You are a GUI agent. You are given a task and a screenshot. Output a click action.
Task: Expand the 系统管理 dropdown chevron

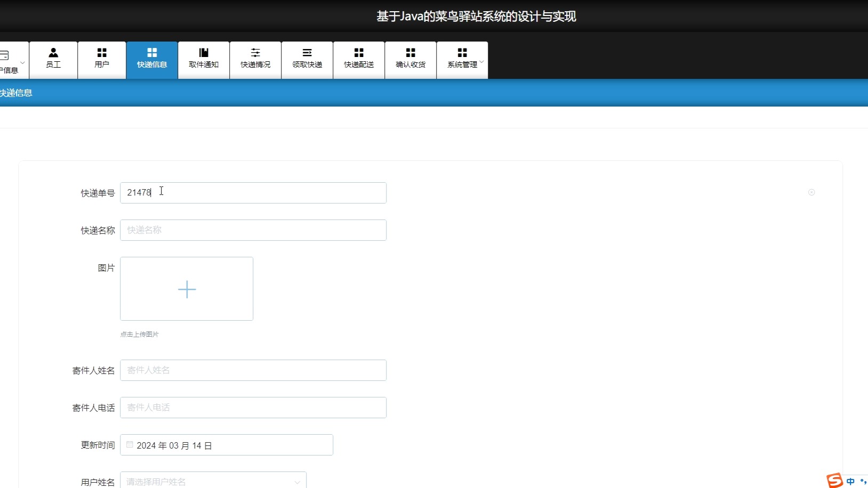482,62
